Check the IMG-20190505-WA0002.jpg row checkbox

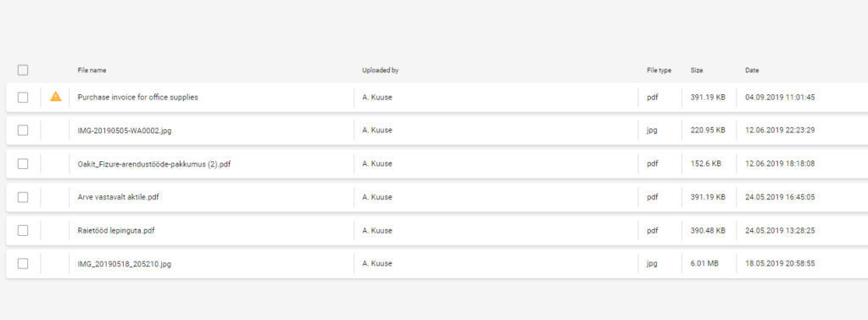tap(23, 131)
